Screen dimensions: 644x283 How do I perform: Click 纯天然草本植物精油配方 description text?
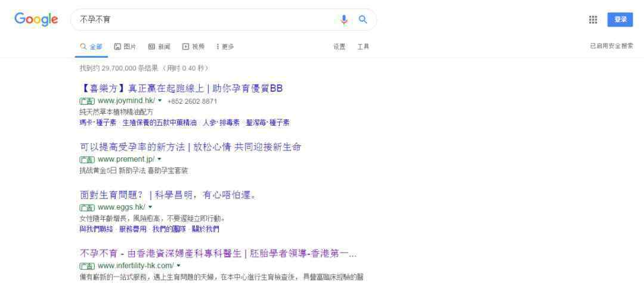116,111
